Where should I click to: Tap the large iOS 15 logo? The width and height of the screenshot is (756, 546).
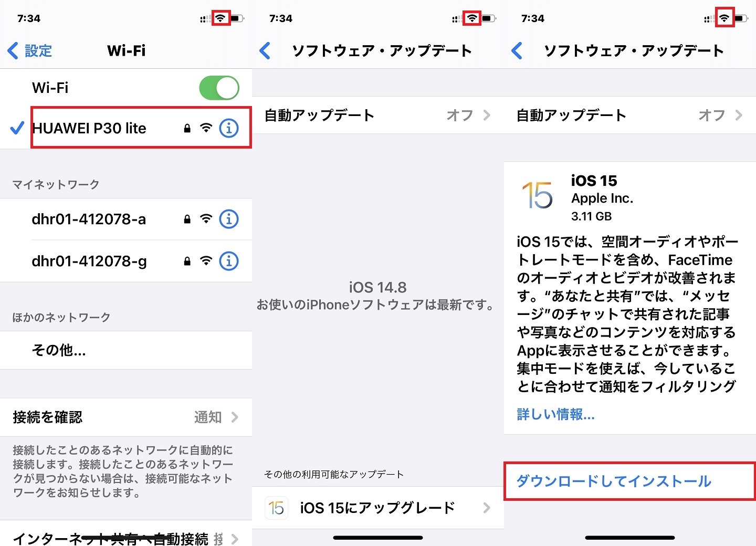coord(537,195)
